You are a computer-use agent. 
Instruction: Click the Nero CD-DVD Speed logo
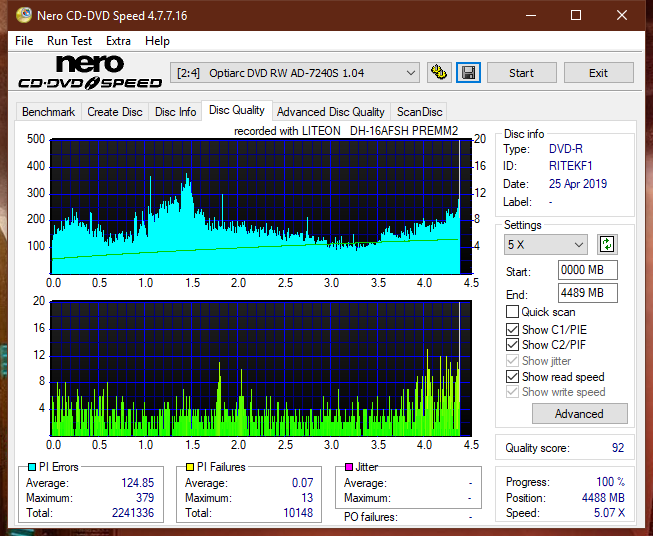90,72
